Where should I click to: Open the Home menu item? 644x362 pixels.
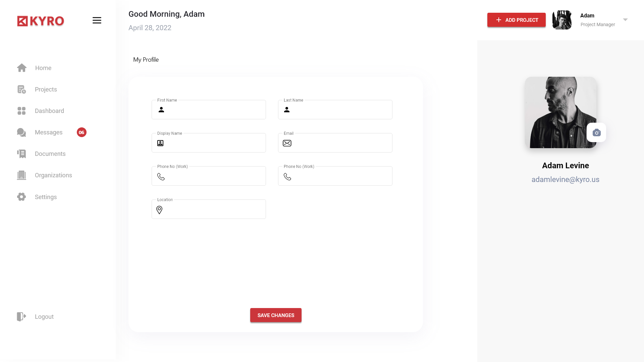43,68
